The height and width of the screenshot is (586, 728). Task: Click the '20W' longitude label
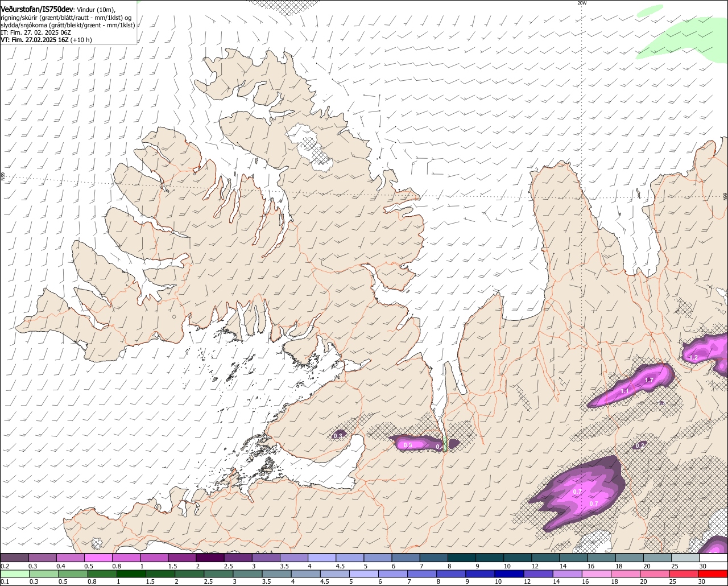[x=582, y=3]
